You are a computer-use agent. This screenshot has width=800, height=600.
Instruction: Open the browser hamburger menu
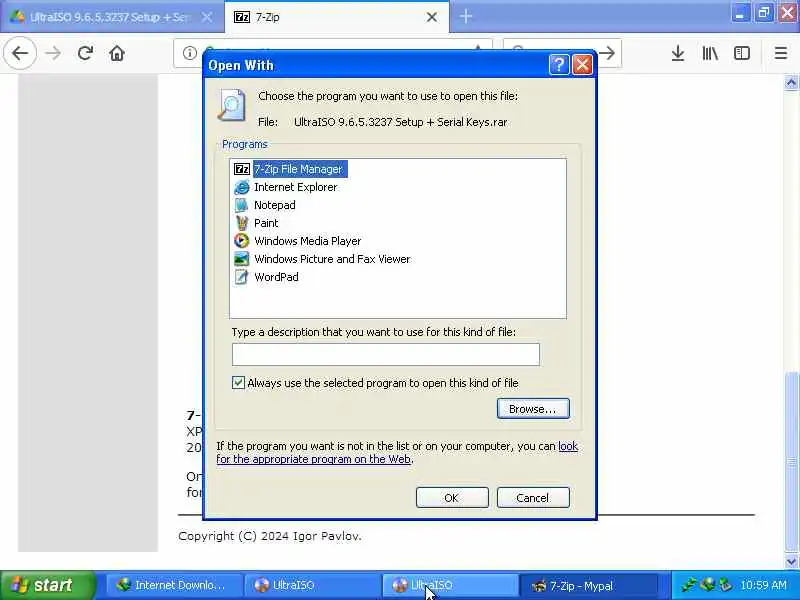point(781,53)
